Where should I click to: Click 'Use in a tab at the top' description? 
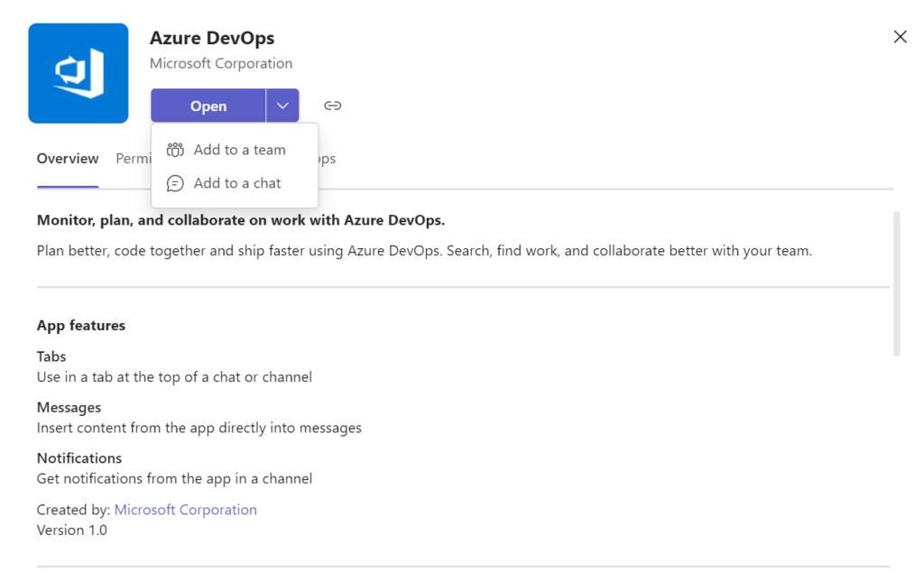click(x=174, y=377)
